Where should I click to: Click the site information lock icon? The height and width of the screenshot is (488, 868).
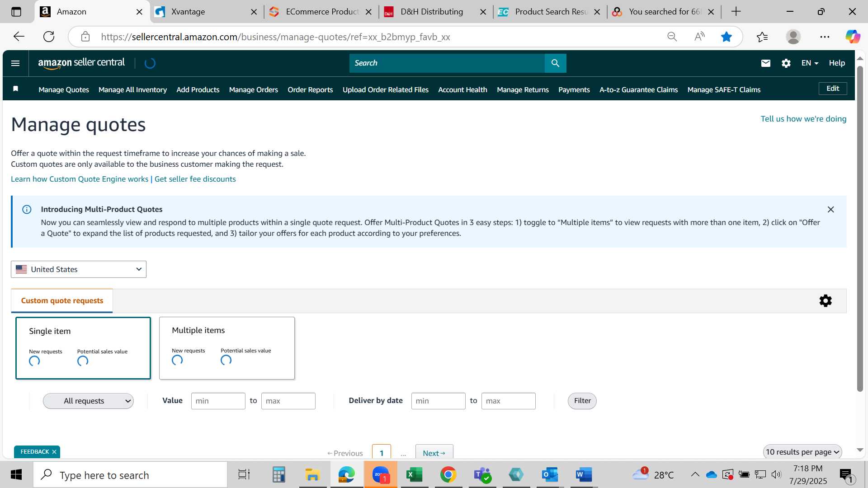[85, 37]
